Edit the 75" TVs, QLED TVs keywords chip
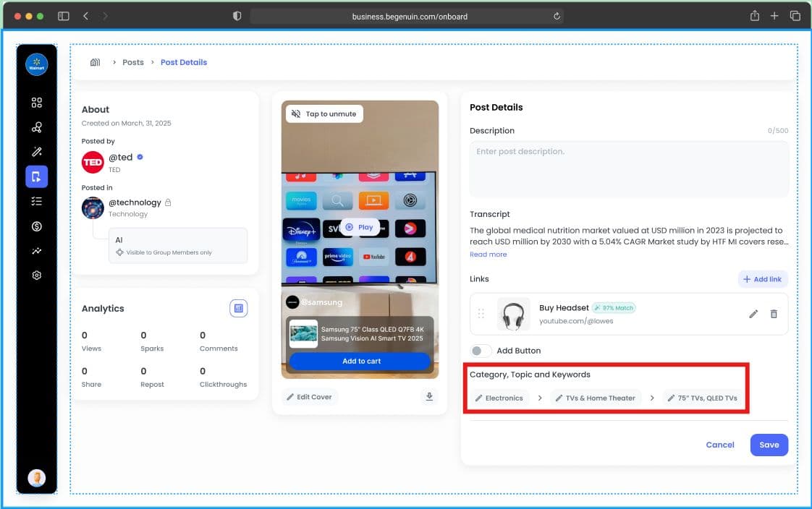The image size is (812, 509). [702, 398]
